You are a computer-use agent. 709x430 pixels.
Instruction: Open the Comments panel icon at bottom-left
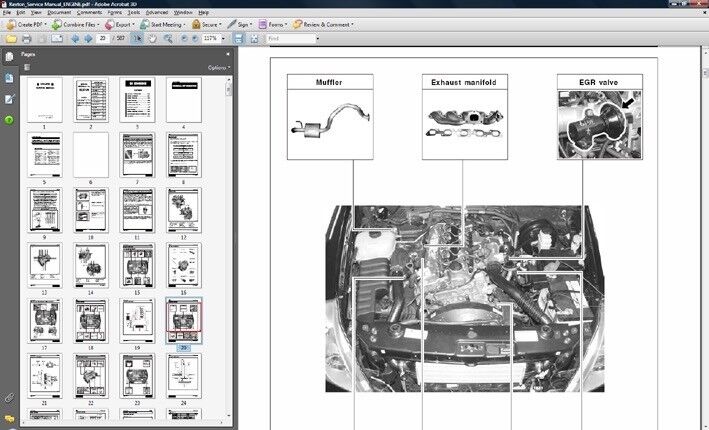[9, 418]
